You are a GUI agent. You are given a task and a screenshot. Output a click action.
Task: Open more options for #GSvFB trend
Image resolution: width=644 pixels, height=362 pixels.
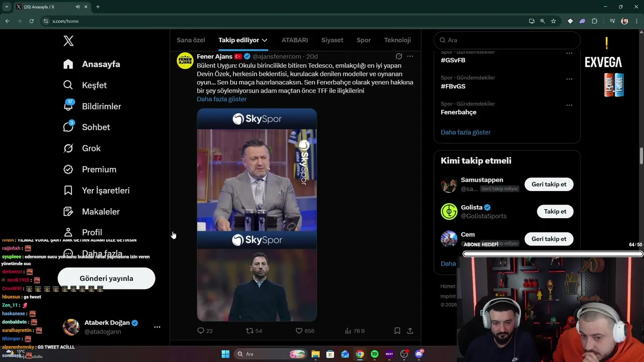(x=569, y=53)
